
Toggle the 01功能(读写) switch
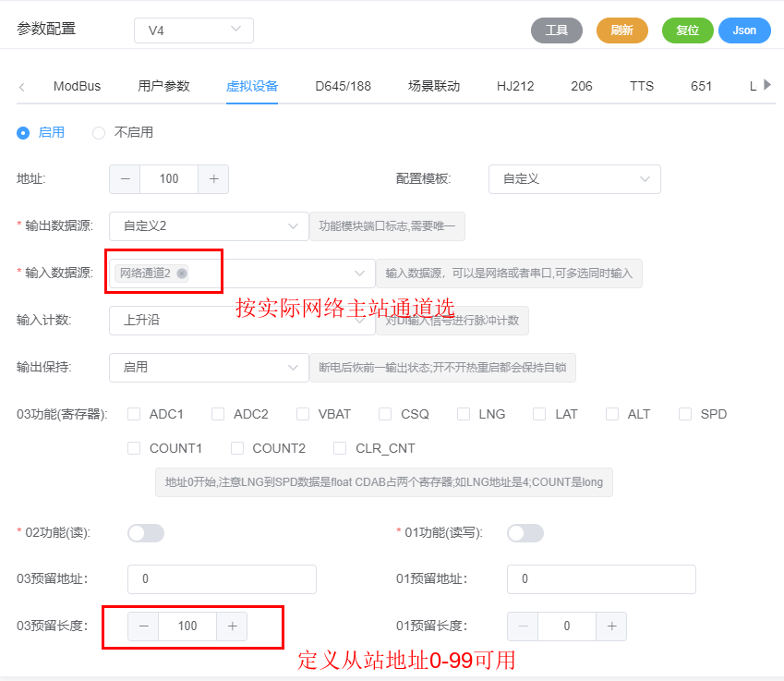(x=525, y=533)
